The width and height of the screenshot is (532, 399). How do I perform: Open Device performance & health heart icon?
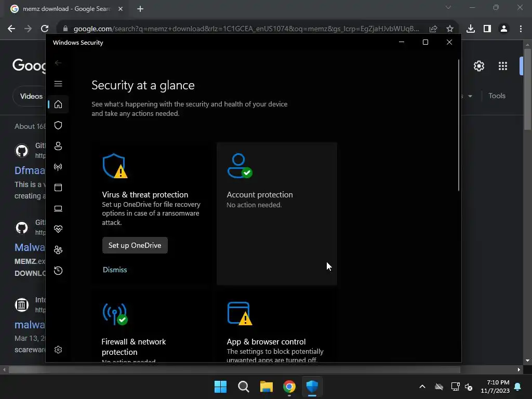[58, 229]
